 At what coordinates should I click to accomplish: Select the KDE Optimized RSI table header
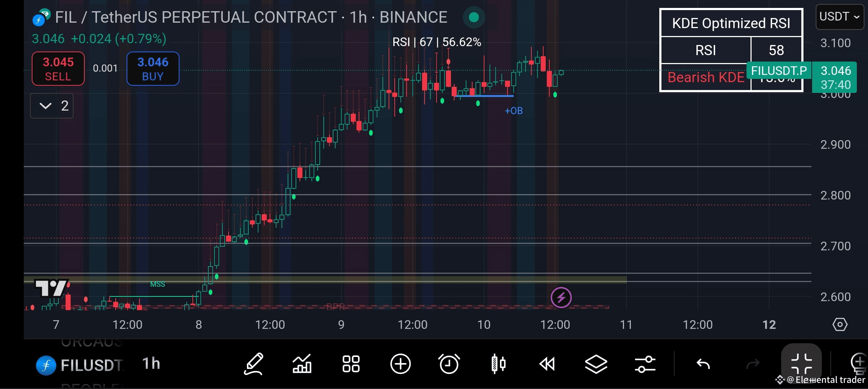[x=731, y=23]
